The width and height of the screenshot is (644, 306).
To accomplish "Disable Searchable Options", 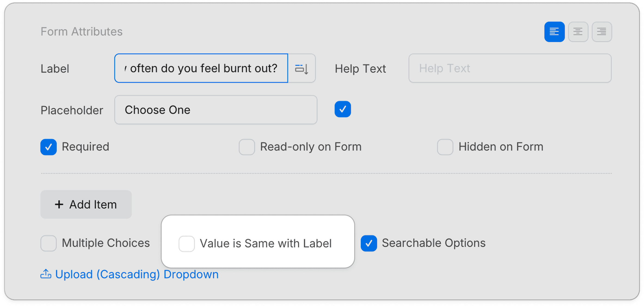I will [x=369, y=243].
